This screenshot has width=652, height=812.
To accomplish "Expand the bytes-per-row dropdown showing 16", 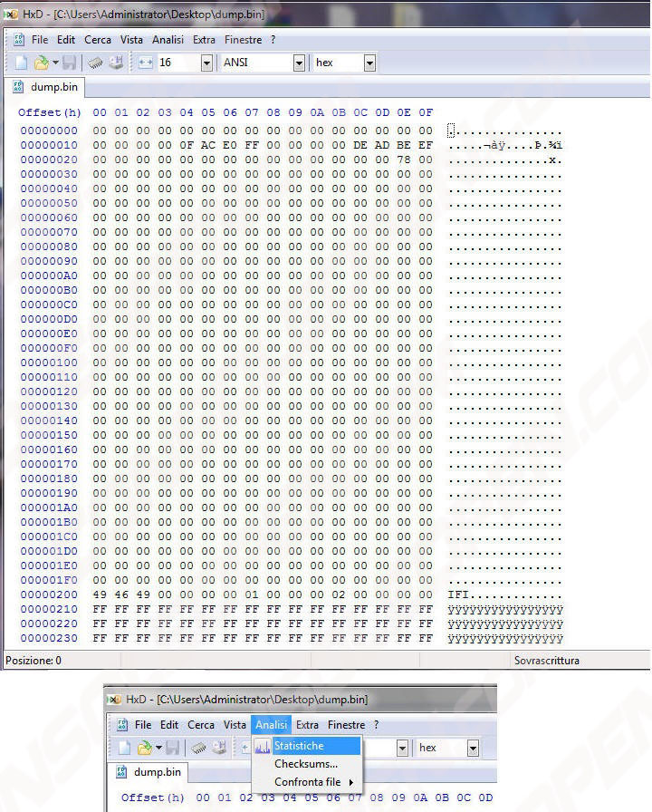I will (206, 63).
